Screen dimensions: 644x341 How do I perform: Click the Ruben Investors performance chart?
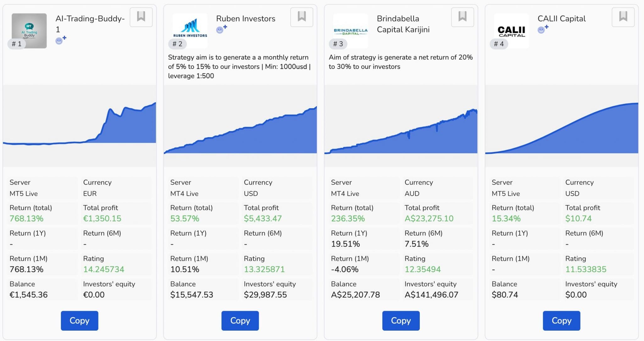[x=240, y=126]
